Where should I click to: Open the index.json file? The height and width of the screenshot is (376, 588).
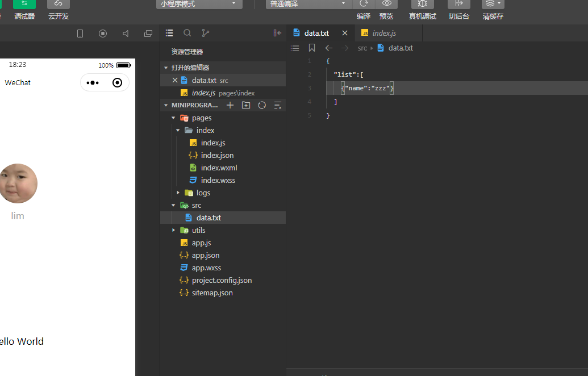pos(223,155)
